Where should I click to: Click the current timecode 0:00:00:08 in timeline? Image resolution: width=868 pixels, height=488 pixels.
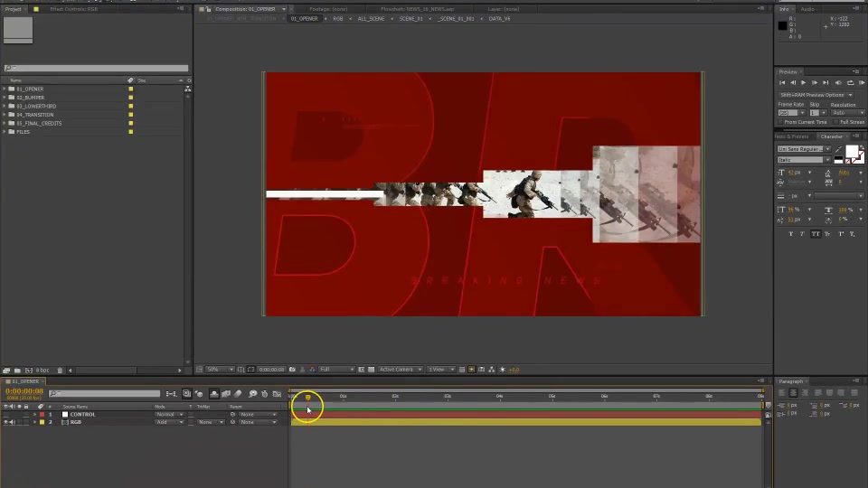tap(24, 391)
